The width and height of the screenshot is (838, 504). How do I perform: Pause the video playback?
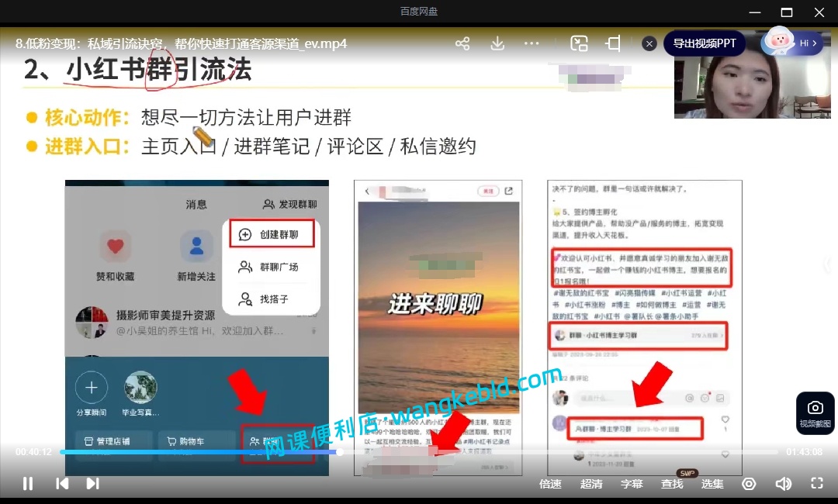(28, 484)
